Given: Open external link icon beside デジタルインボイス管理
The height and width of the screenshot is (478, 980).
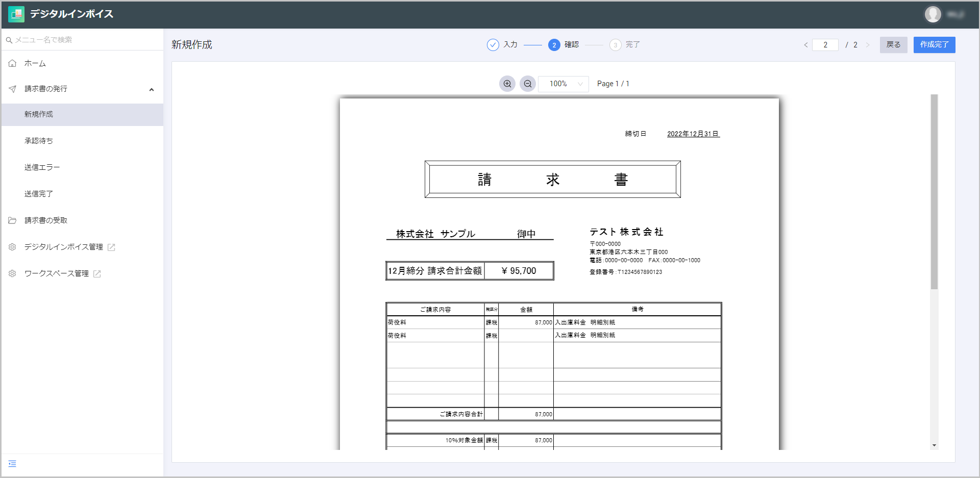Looking at the screenshot, I should coord(111,247).
